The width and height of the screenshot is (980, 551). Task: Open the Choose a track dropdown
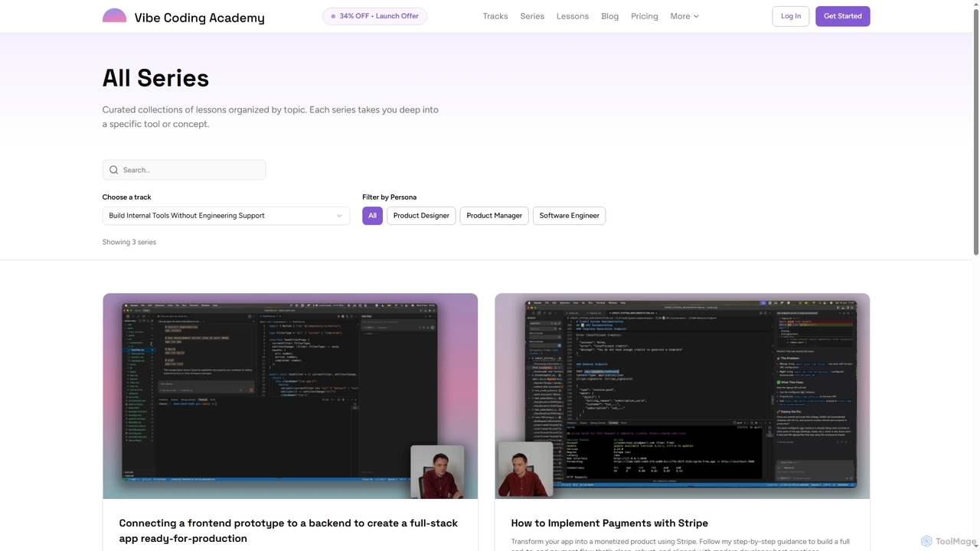pyautogui.click(x=226, y=216)
